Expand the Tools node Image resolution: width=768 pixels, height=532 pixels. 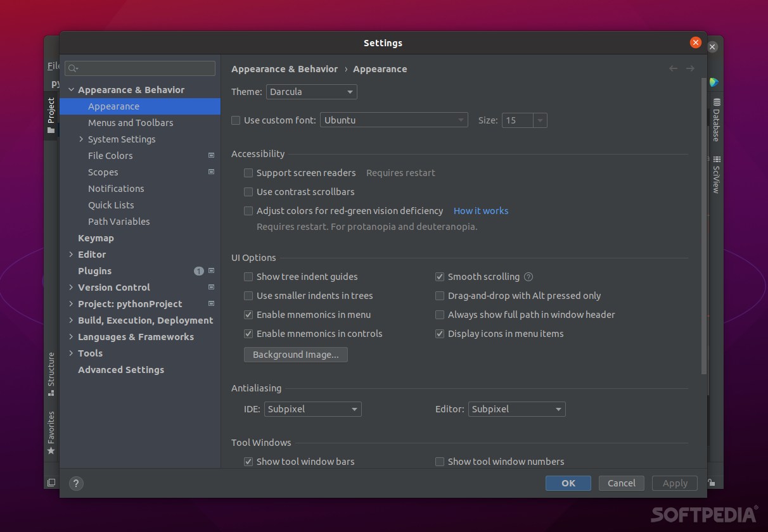tap(71, 353)
